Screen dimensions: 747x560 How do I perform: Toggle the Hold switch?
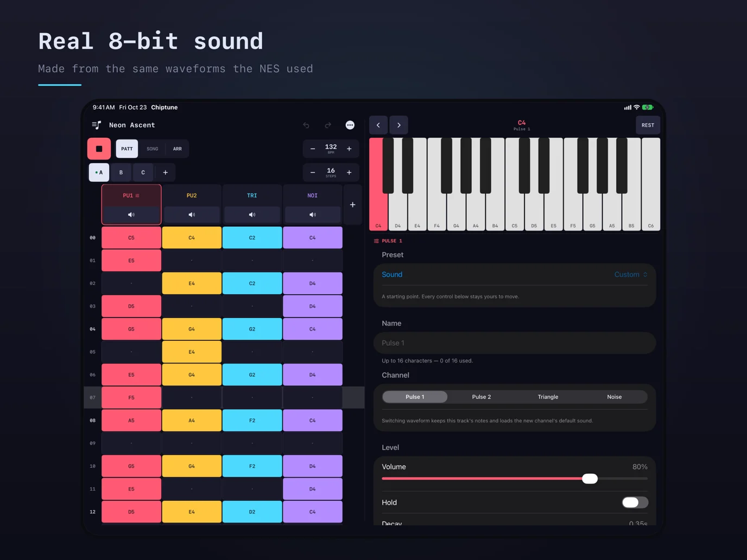[635, 502]
